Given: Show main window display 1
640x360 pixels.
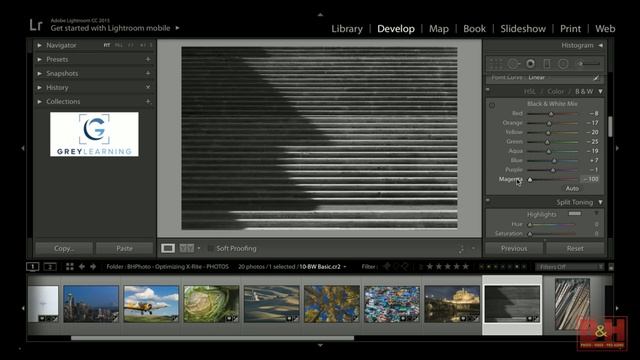Looking at the screenshot, I should (33, 267).
